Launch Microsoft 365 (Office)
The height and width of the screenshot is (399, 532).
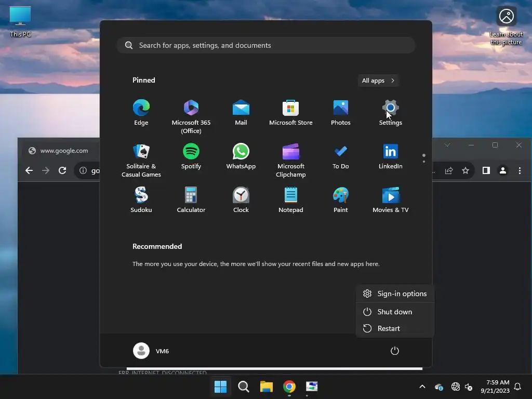point(191,117)
